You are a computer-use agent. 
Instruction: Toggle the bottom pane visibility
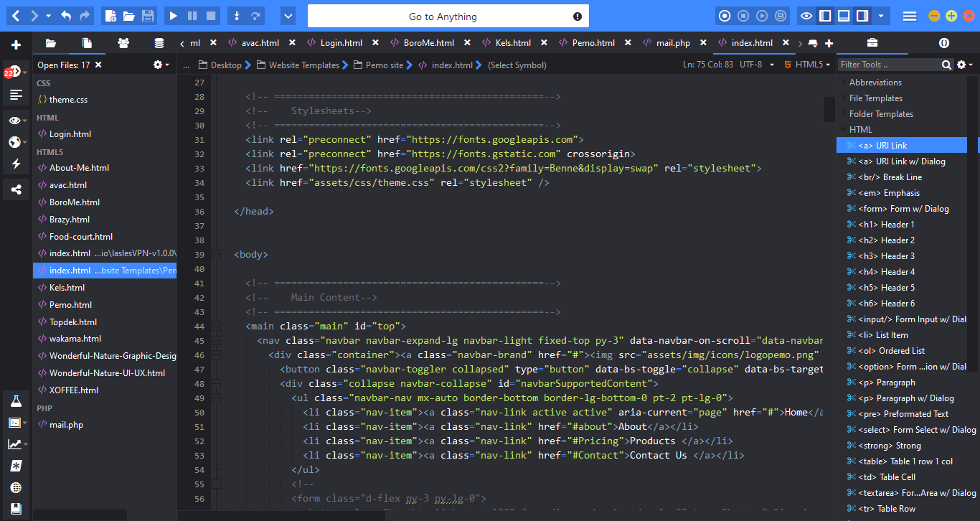844,16
